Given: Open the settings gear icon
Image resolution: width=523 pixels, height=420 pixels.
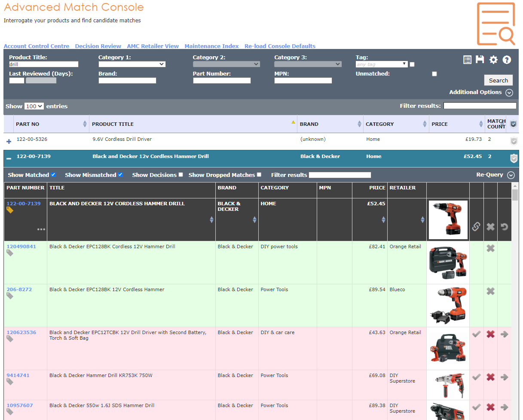Looking at the screenshot, I should pos(493,60).
